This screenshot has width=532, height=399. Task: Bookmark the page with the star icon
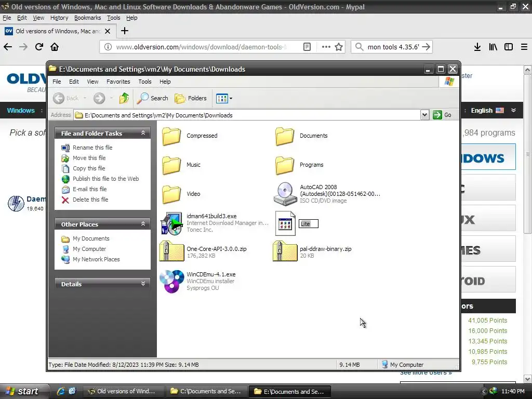339,47
